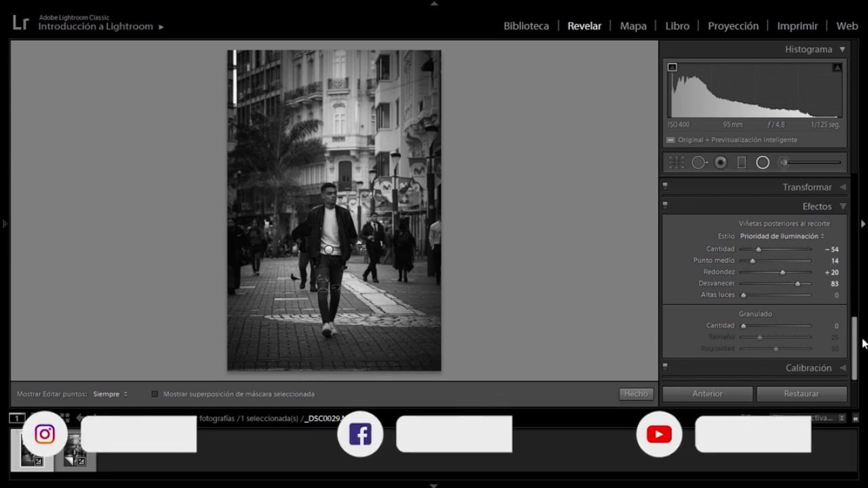The image size is (868, 488).
Task: Adjust the Altas luces slider
Action: coord(743,295)
